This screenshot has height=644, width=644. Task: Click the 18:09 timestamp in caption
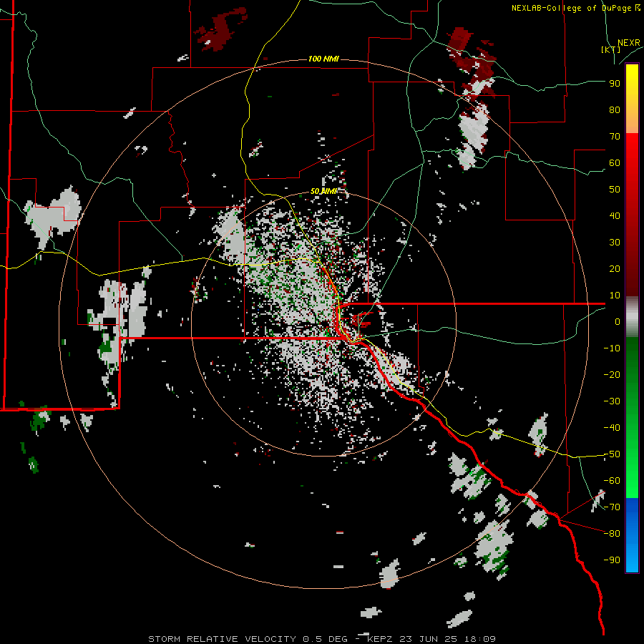pyautogui.click(x=480, y=639)
